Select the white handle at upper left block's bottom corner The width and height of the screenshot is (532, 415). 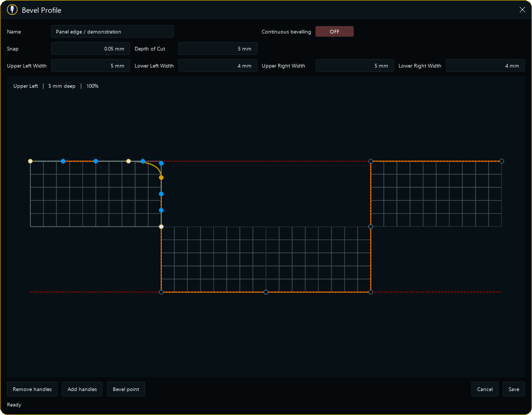(x=161, y=227)
